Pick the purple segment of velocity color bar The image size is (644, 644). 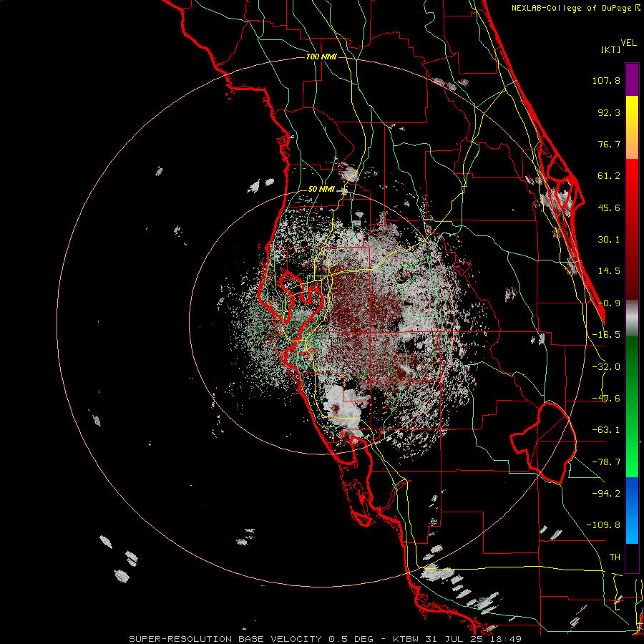[632, 79]
